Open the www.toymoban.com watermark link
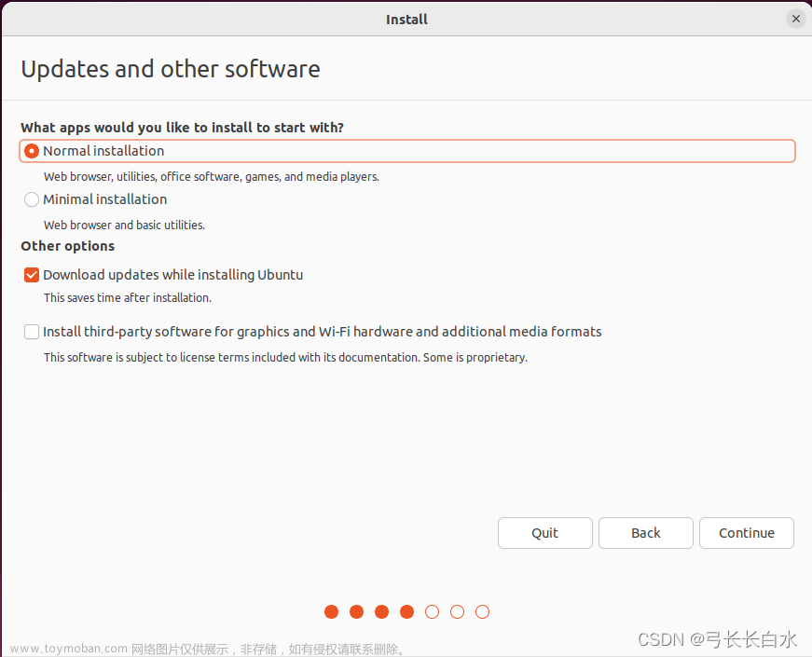Screen dimensions: 812x657 point(67,648)
